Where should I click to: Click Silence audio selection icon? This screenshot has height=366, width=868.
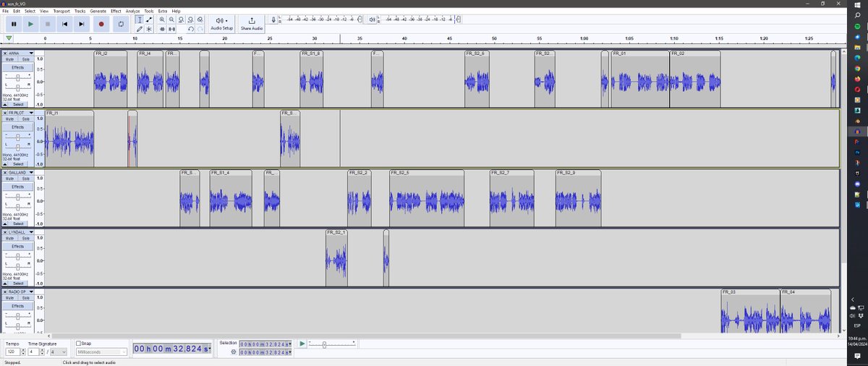(171, 29)
